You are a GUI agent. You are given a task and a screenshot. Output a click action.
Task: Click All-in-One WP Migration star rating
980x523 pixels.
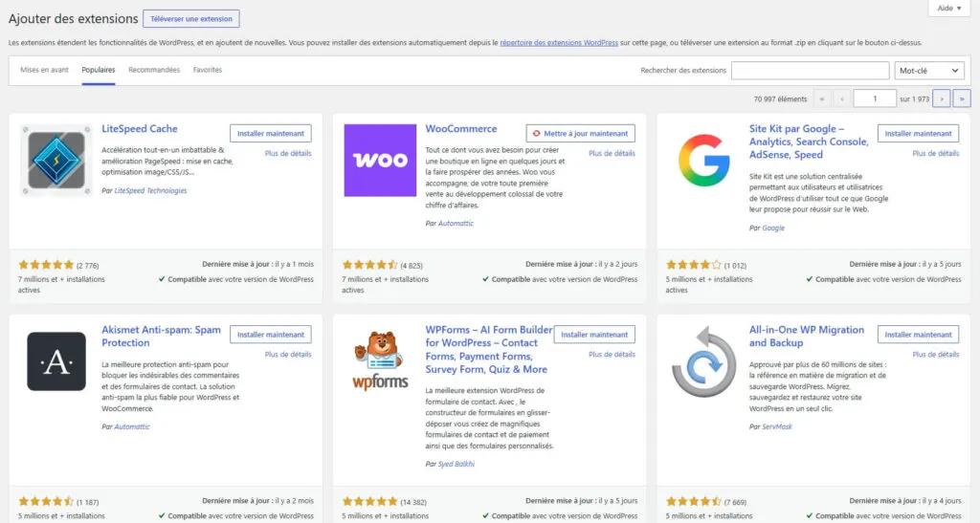(x=694, y=502)
